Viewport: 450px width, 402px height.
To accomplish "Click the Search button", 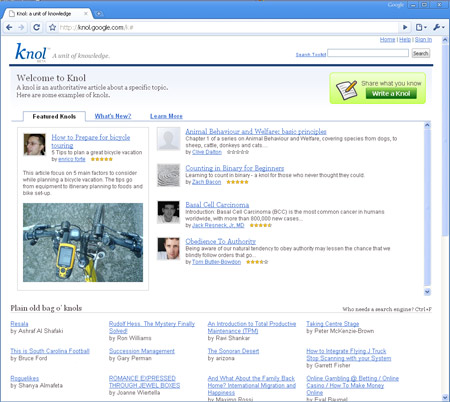I will point(420,53).
